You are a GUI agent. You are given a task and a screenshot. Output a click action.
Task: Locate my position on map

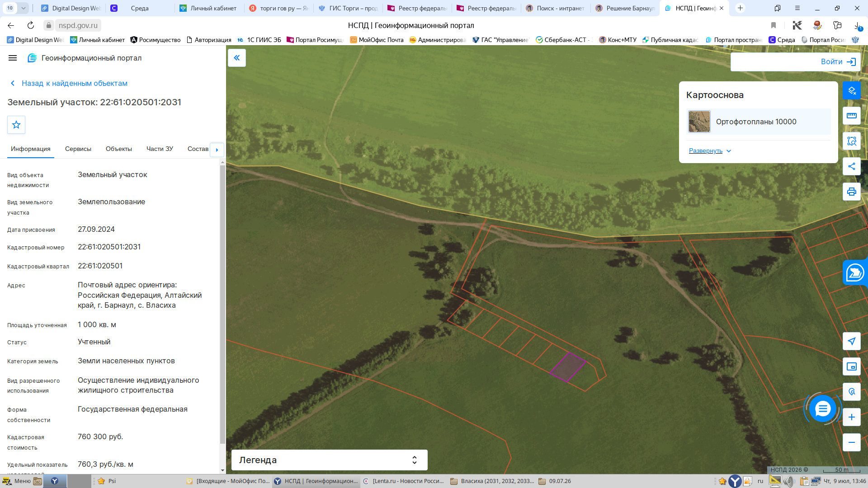[852, 341]
